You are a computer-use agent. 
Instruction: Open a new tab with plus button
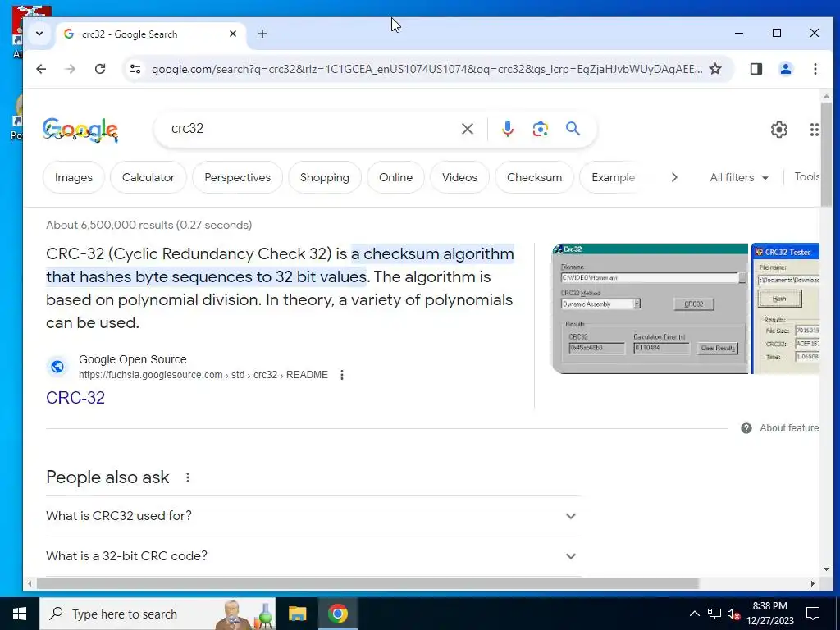coord(262,34)
